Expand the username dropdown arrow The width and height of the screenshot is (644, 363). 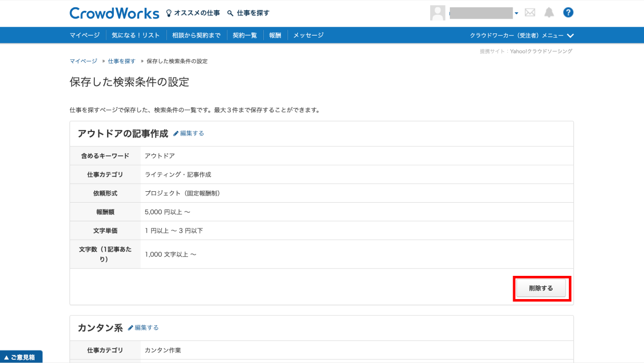[x=516, y=13]
